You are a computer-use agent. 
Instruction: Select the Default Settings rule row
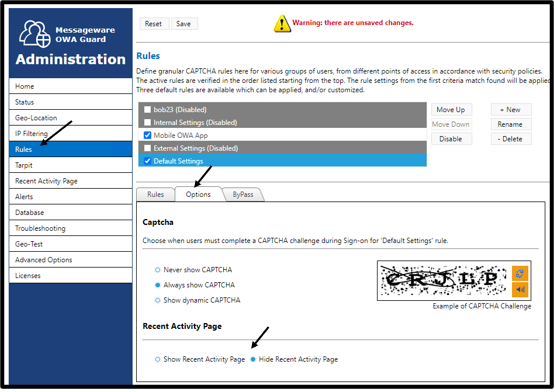click(282, 161)
